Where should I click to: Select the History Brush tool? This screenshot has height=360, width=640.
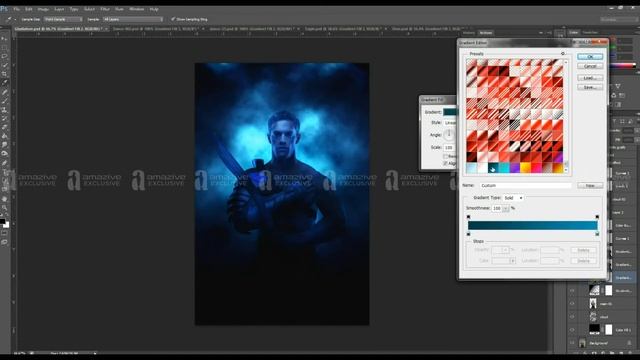click(x=4, y=118)
